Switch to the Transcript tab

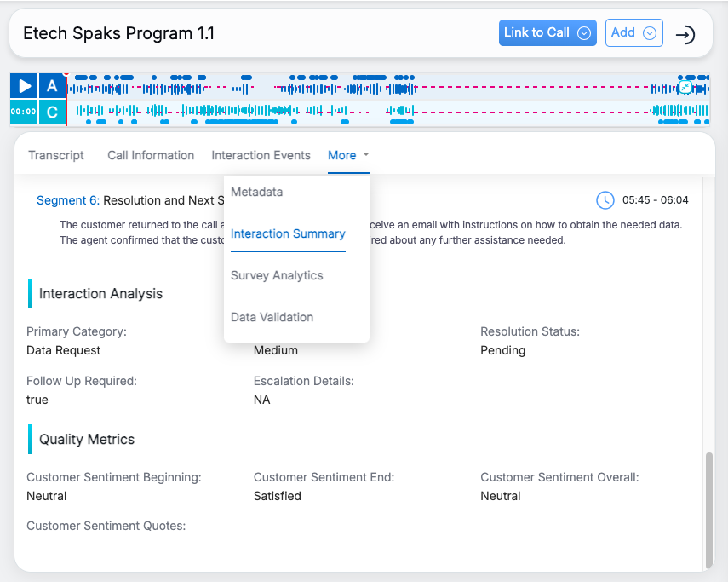tap(56, 155)
